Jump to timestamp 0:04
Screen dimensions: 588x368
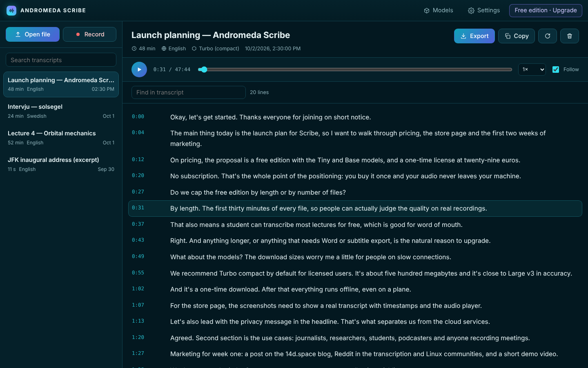pyautogui.click(x=138, y=132)
